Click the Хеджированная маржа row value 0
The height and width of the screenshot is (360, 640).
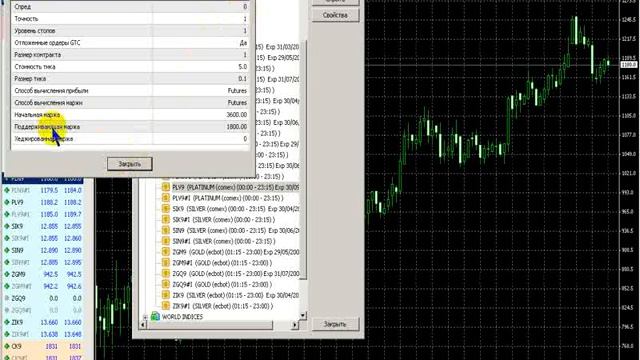pyautogui.click(x=245, y=139)
